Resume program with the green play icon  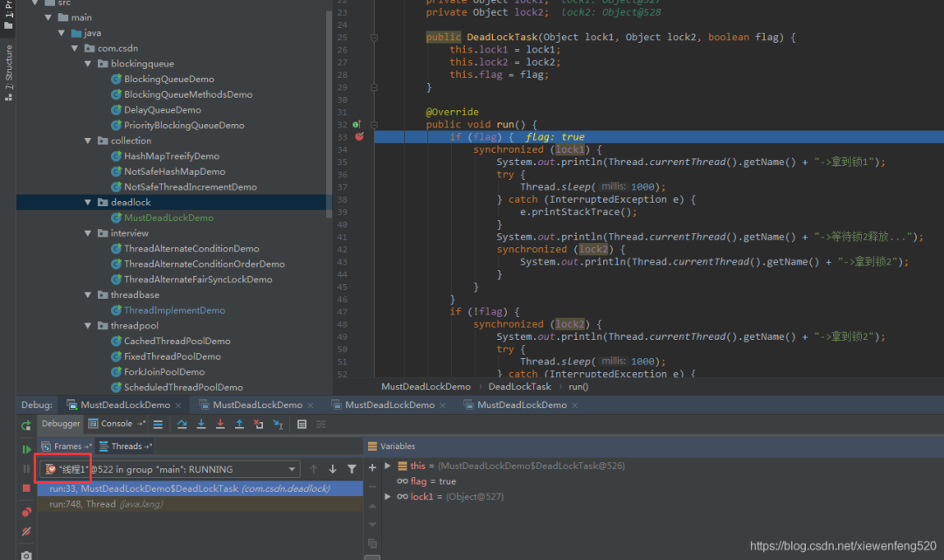coord(26,449)
